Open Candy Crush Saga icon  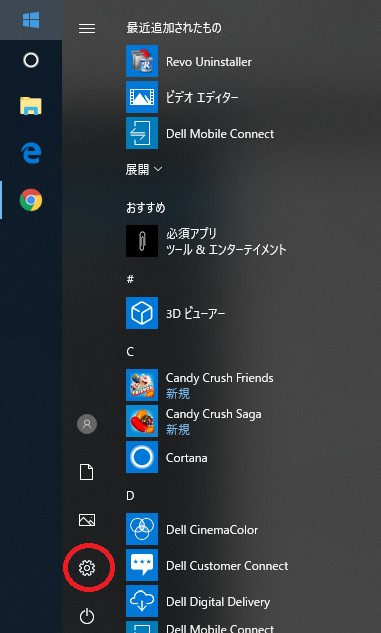click(142, 421)
